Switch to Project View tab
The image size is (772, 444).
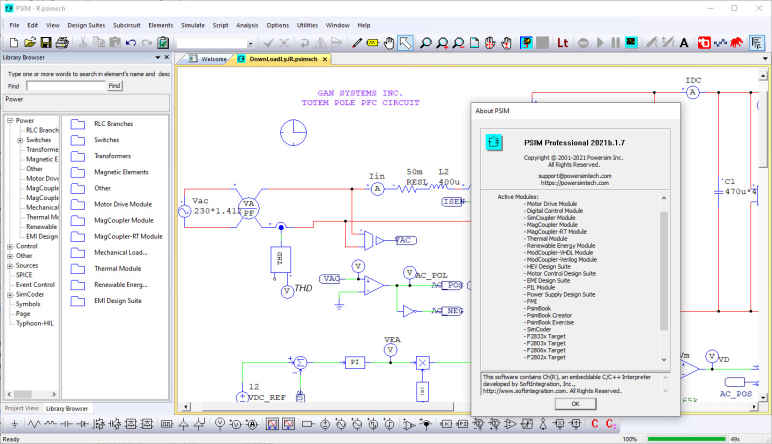coord(21,408)
